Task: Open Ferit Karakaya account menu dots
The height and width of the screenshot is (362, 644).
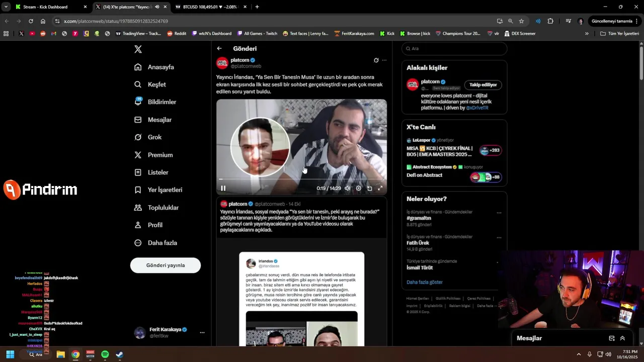Action: click(x=202, y=332)
